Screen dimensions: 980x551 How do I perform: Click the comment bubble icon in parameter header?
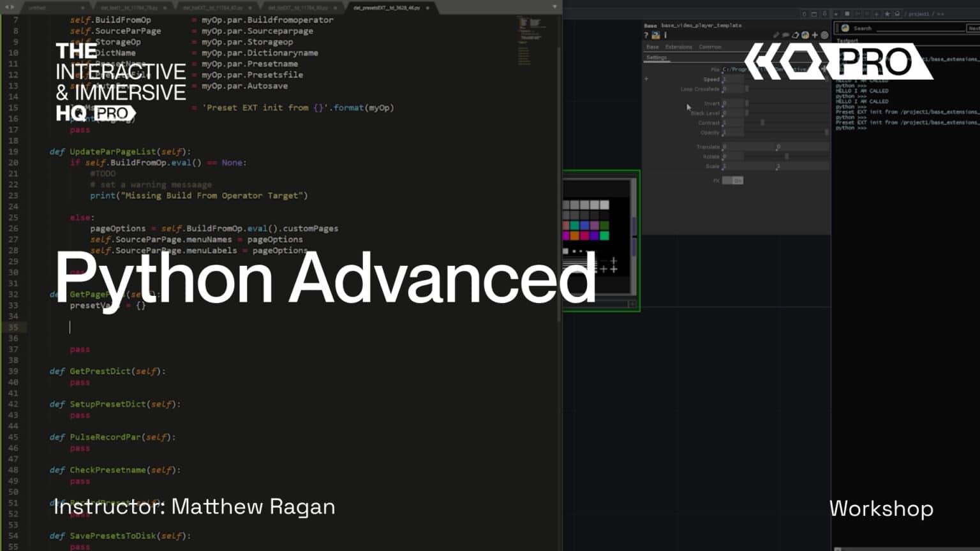click(x=785, y=35)
